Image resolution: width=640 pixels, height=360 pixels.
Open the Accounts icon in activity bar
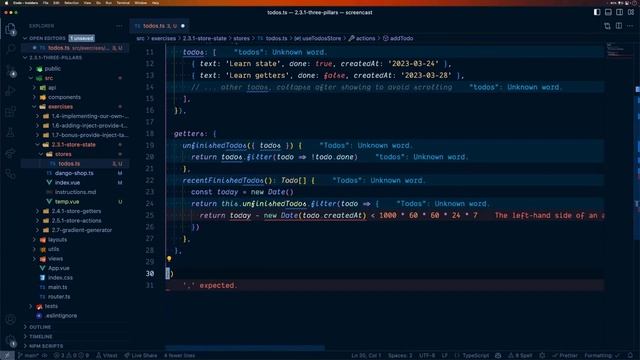point(11,320)
